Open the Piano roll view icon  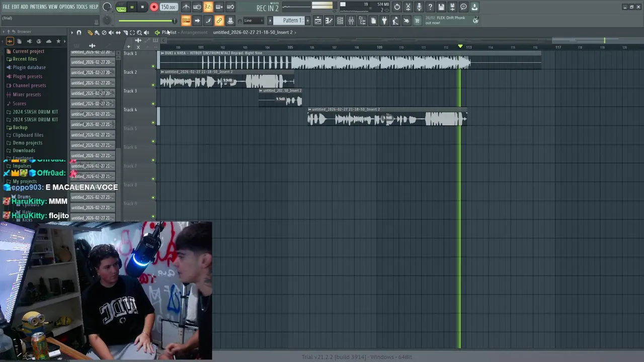[329, 21]
